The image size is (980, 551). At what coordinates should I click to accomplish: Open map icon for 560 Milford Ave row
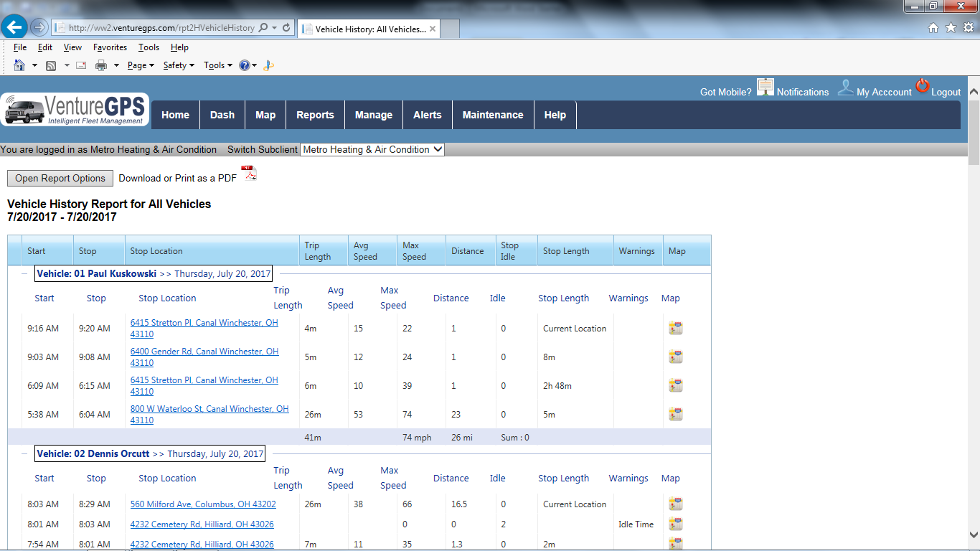coord(675,504)
